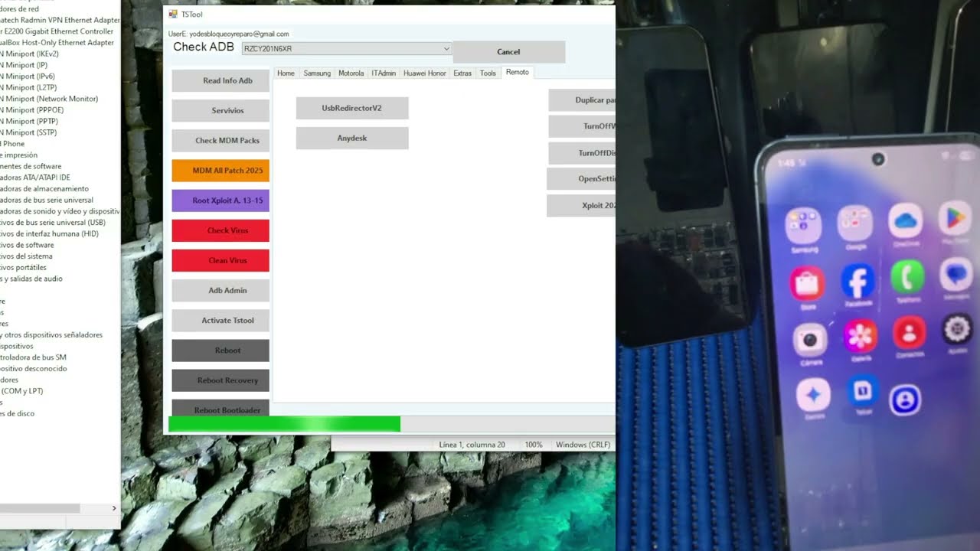Open the Tools tab
This screenshot has height=551, width=980.
pos(488,73)
